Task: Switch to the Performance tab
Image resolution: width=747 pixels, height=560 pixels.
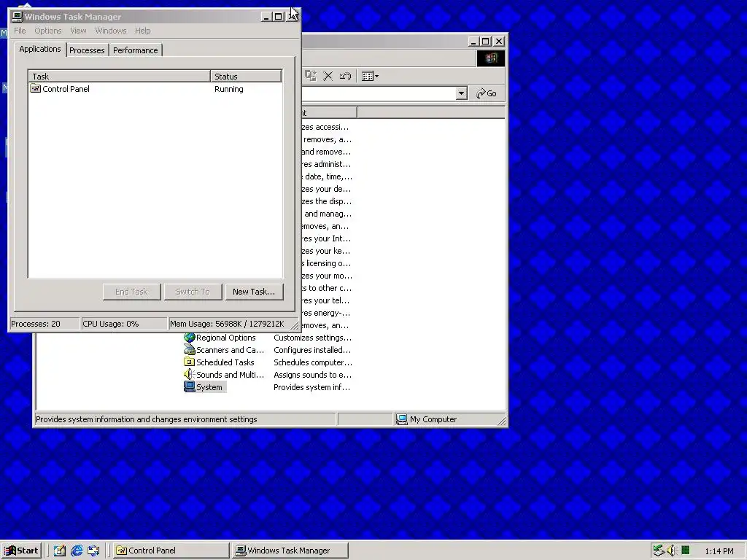Action: pos(135,50)
